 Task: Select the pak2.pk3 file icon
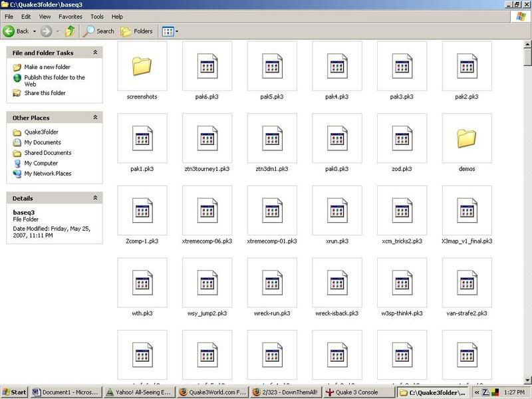(x=467, y=66)
